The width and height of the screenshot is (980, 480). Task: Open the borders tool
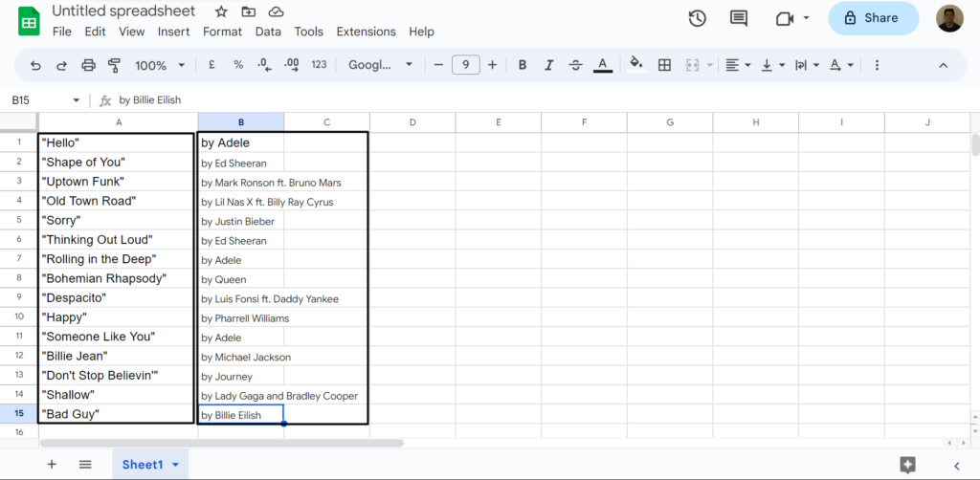[664, 65]
